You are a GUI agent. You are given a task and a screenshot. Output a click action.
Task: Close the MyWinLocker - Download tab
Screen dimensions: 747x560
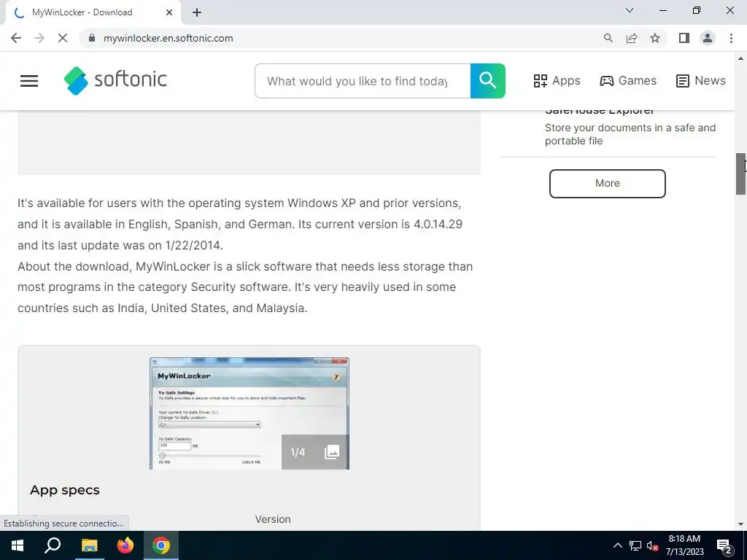[x=169, y=12]
